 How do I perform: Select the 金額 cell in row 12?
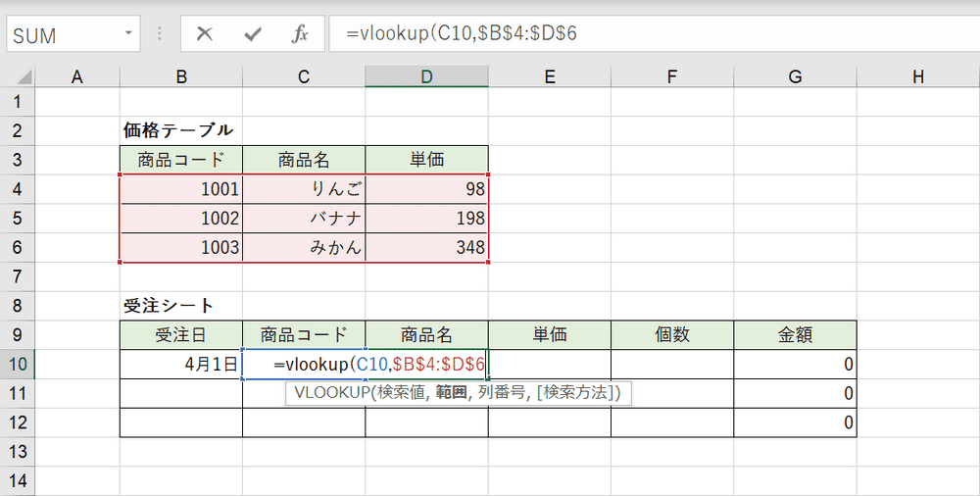click(x=795, y=422)
